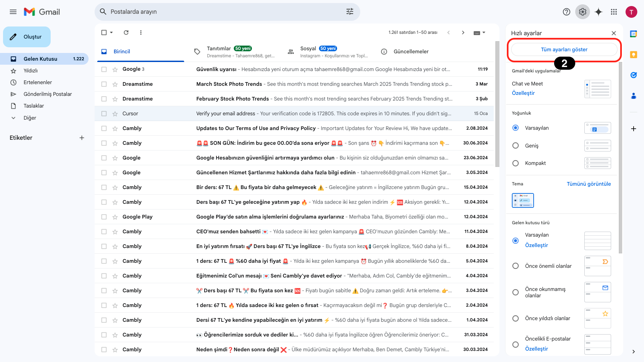
Task: Click the Gmail logo
Action: coord(42,12)
